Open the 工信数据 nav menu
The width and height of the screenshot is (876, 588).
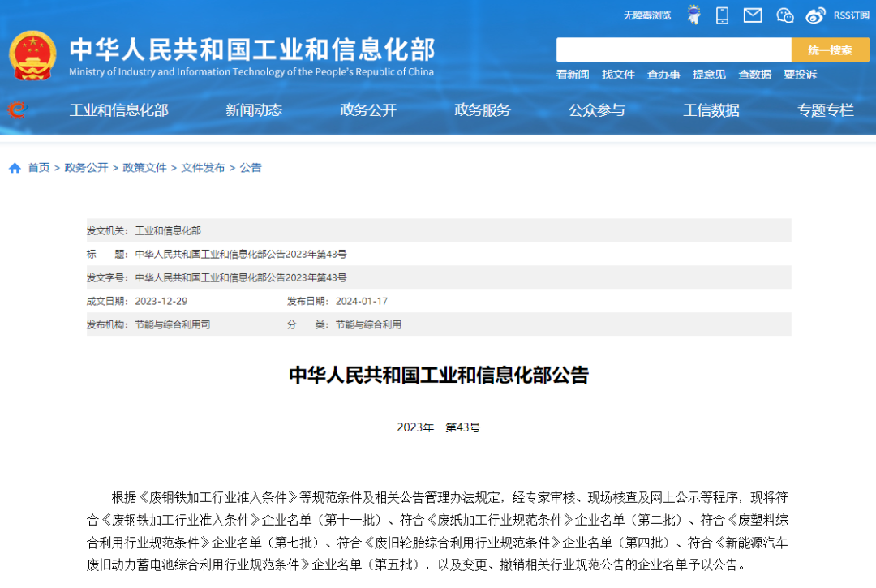click(x=711, y=110)
